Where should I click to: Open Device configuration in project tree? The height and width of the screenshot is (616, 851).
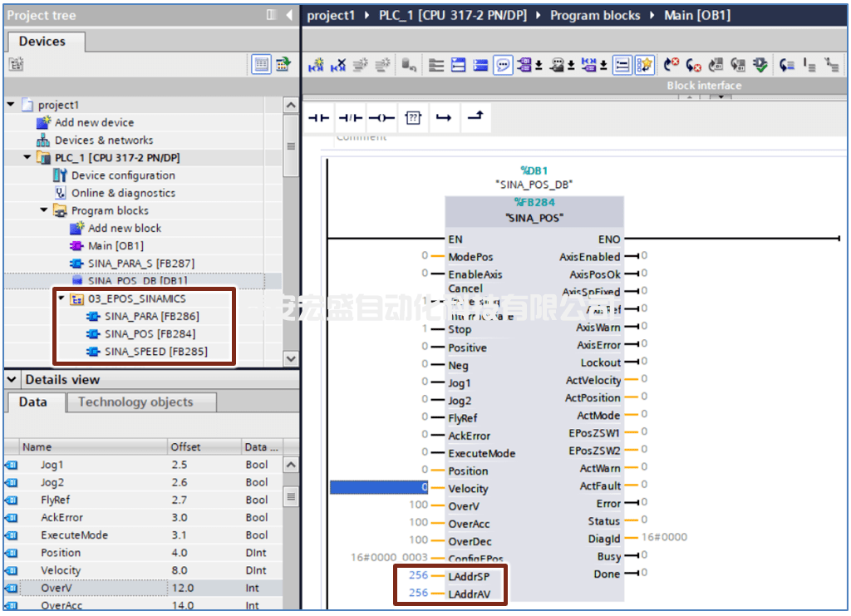click(x=122, y=175)
